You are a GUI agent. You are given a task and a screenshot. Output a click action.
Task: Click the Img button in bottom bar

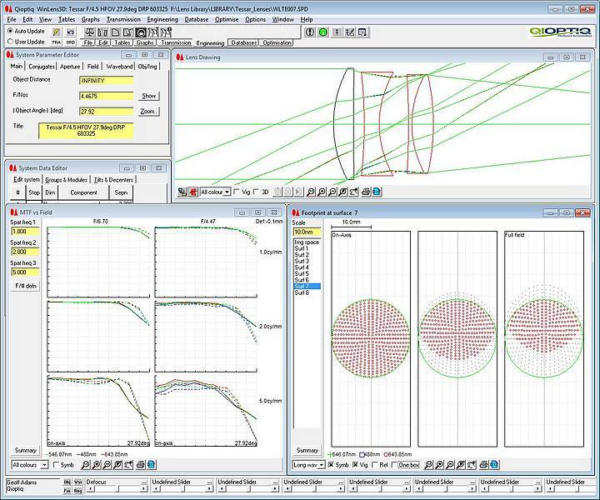(x=78, y=490)
